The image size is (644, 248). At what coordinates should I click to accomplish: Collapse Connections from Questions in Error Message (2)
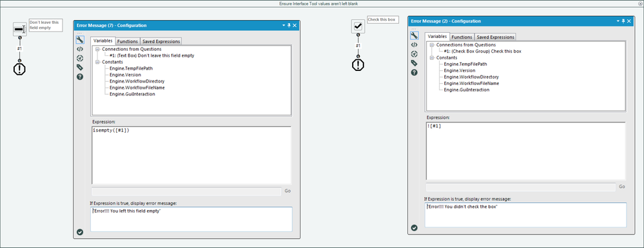pyautogui.click(x=432, y=45)
